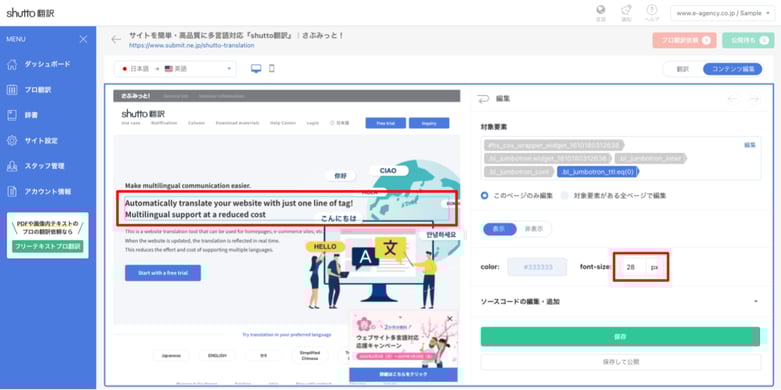781x390 pixels.
Task: Click the account information document icon
Action: 12,191
